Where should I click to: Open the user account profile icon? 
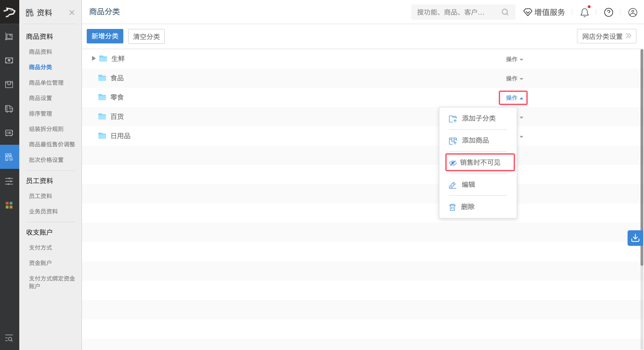coord(633,12)
